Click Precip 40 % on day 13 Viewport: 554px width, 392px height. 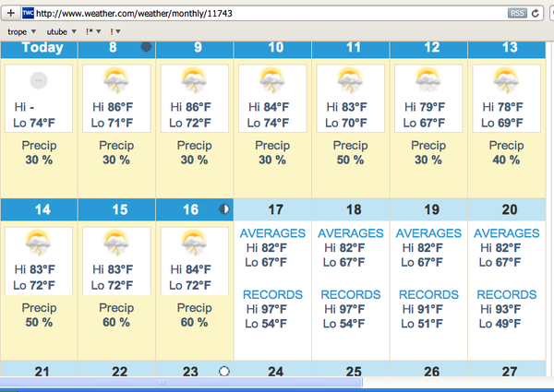[506, 152]
